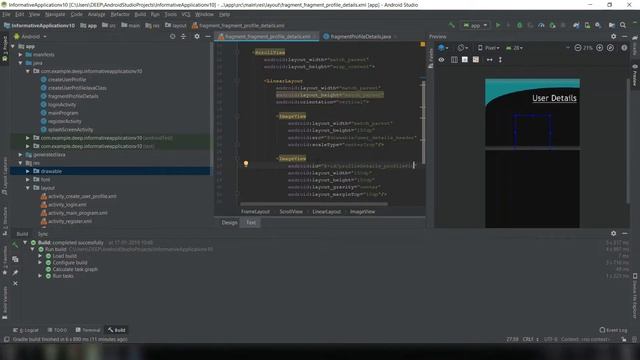Close build output with X icon
The image size is (640, 360).
point(15,283)
